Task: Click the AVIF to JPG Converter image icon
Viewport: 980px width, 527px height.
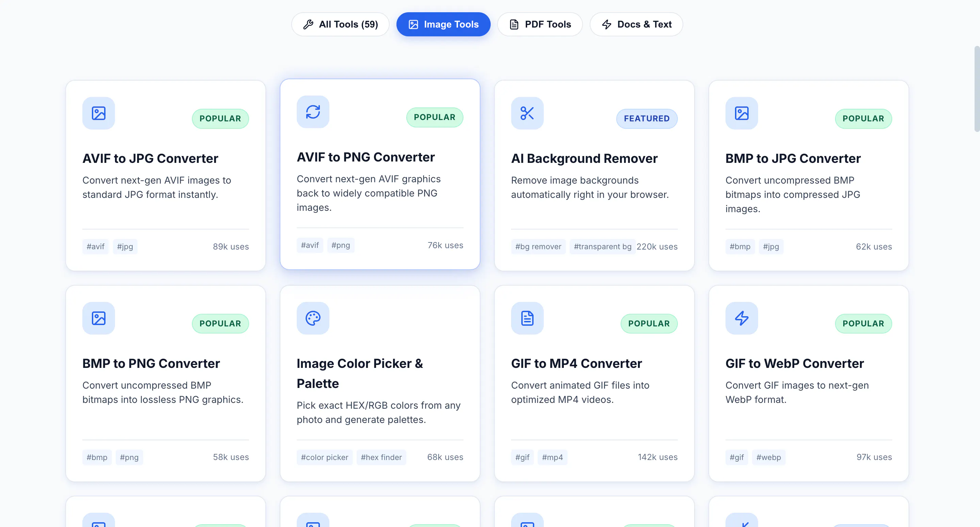Action: click(99, 113)
